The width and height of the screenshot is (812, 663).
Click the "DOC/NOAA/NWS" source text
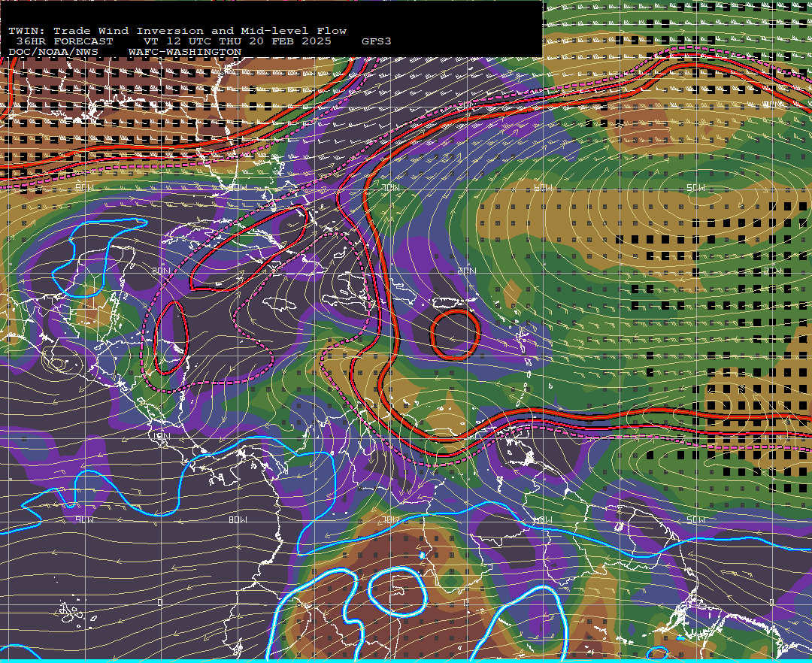(53, 53)
